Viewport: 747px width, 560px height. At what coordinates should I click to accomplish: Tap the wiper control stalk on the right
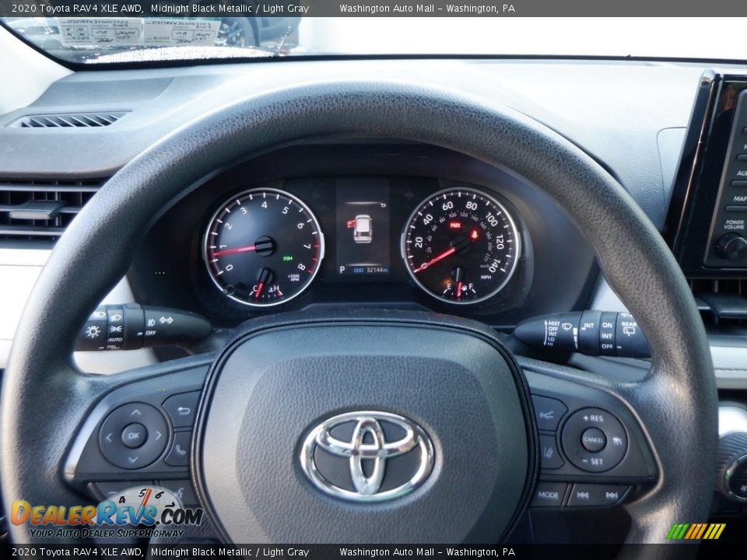point(584,333)
